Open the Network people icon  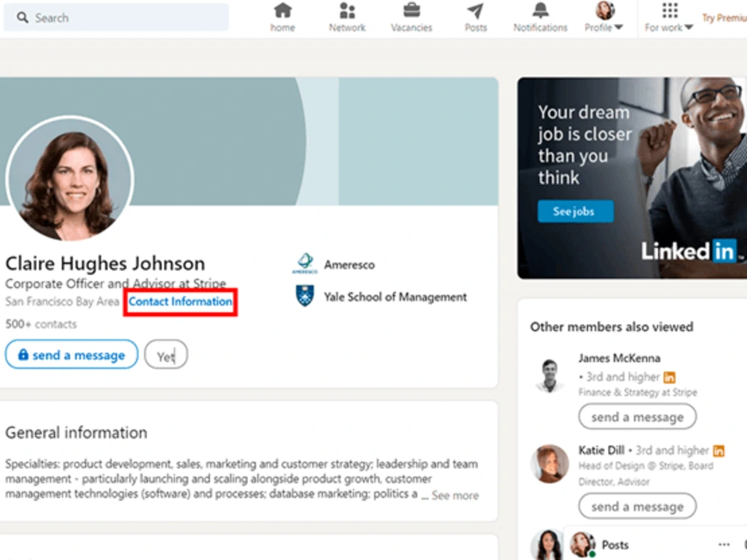click(347, 10)
